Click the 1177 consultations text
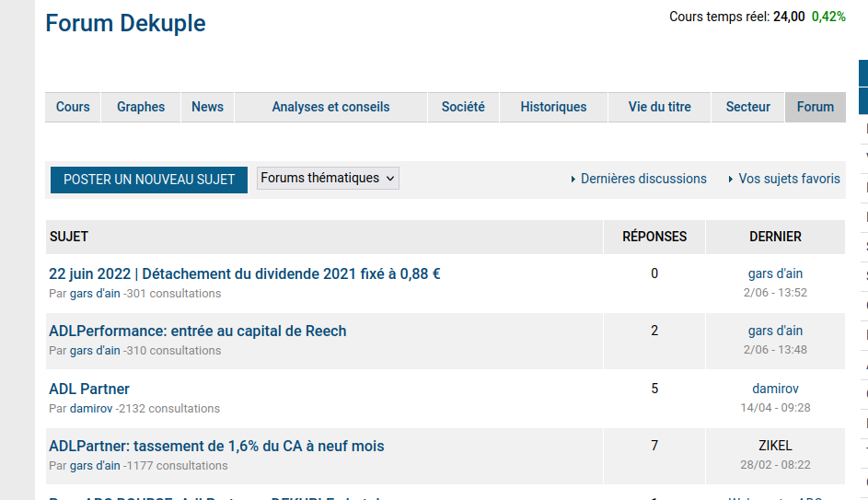This screenshot has height=500, width=868. (x=177, y=466)
